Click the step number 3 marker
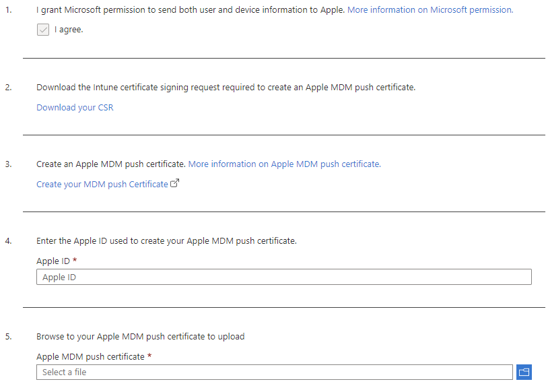Screen dimensions: 546x392 point(8,164)
